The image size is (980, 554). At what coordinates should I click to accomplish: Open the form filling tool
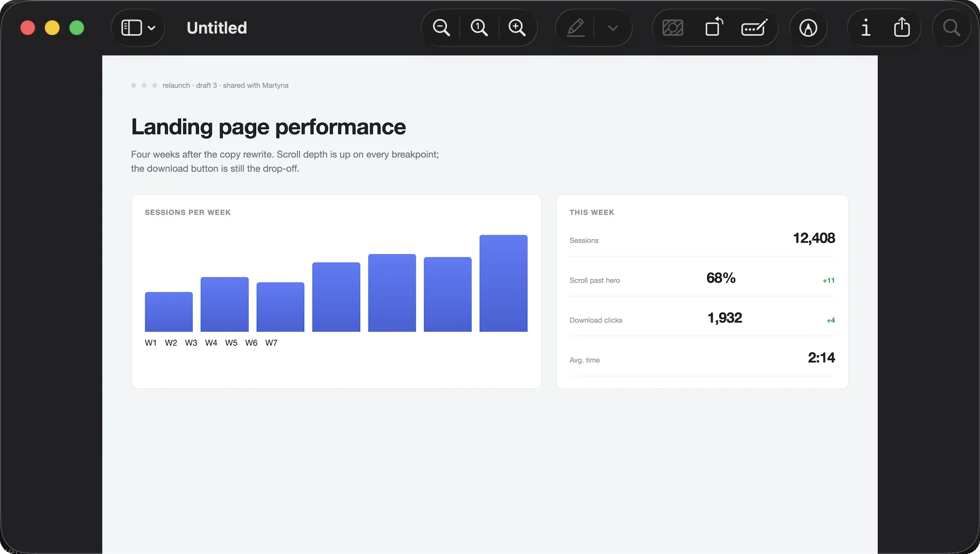click(x=754, y=28)
